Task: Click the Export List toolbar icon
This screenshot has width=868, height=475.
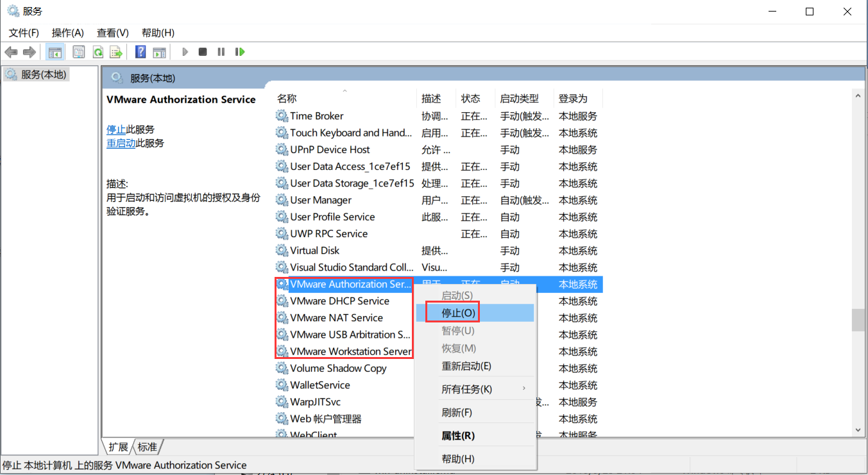Action: point(116,52)
